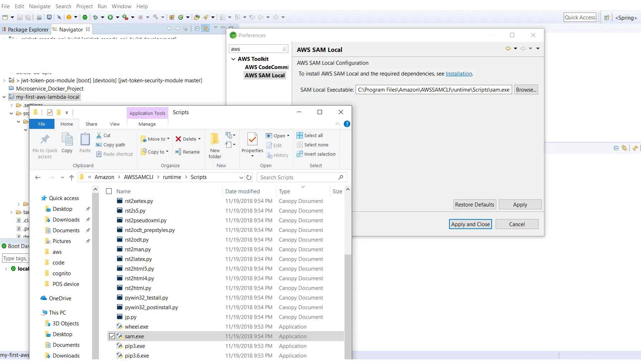The width and height of the screenshot is (641, 364).
Task: Expand the address bar history dropdown
Action: (x=241, y=177)
